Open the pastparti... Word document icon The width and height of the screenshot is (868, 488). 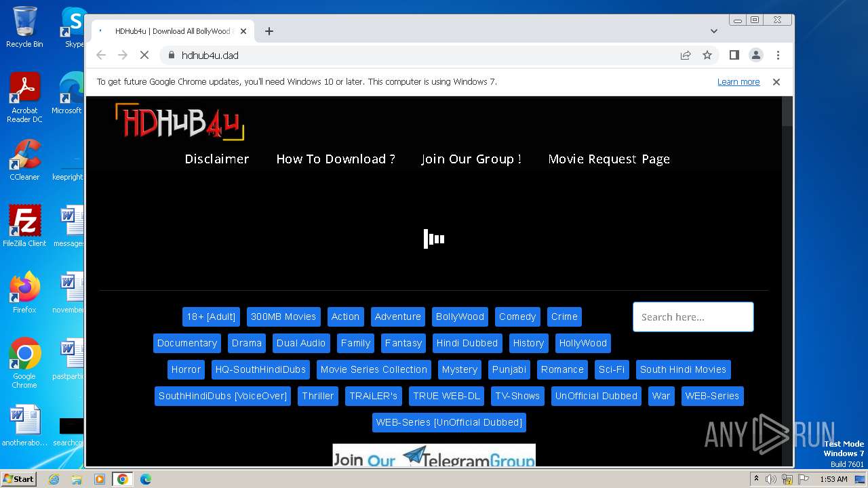click(x=68, y=359)
